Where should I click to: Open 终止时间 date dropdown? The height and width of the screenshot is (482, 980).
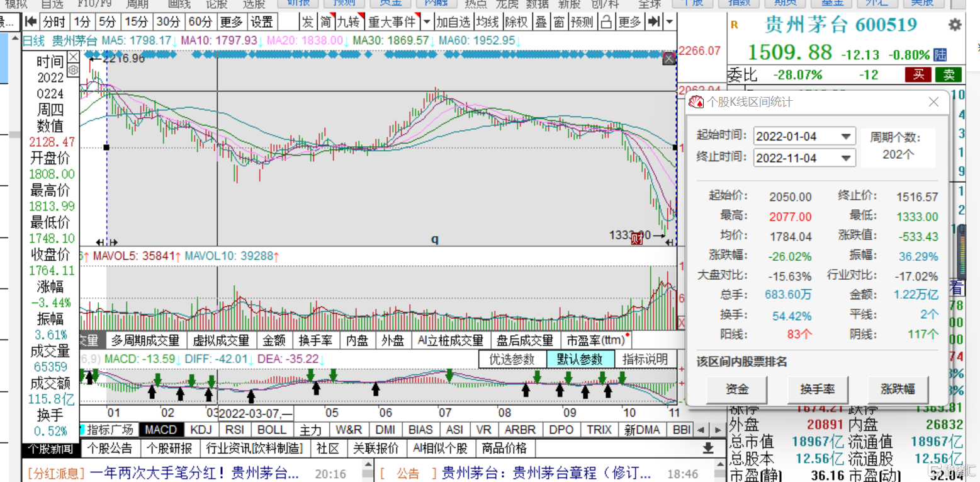tap(847, 158)
